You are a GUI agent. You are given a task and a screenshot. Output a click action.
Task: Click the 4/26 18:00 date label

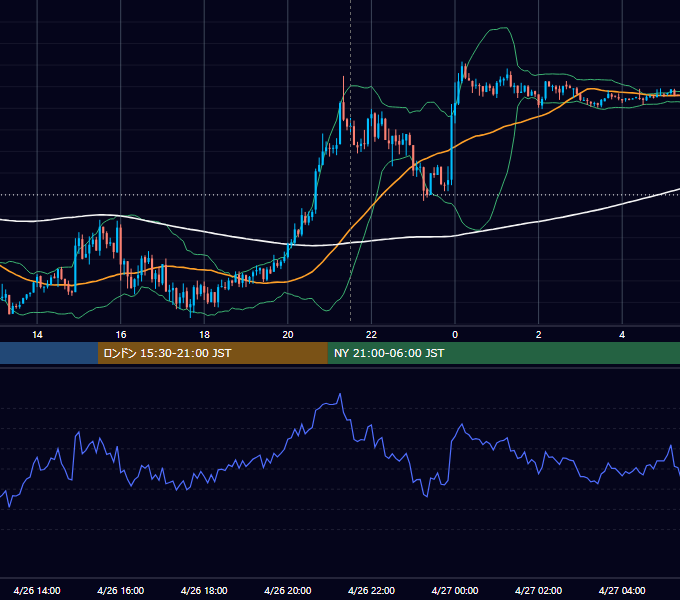[x=204, y=590]
